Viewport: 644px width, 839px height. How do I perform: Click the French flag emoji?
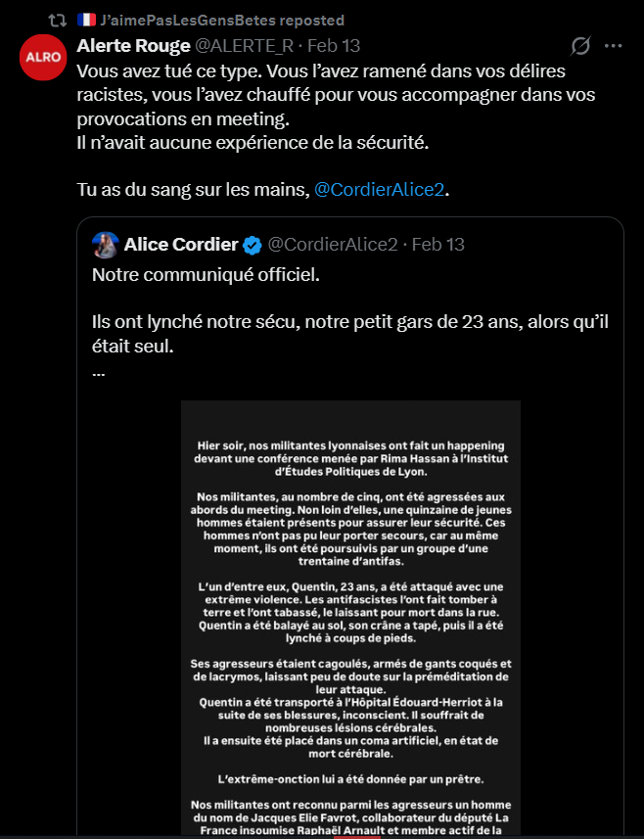[x=86, y=20]
